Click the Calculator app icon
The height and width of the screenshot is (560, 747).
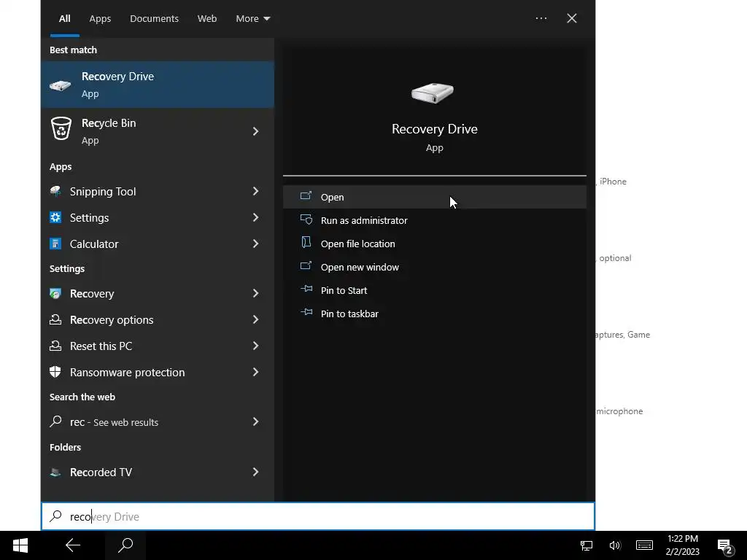[55, 244]
